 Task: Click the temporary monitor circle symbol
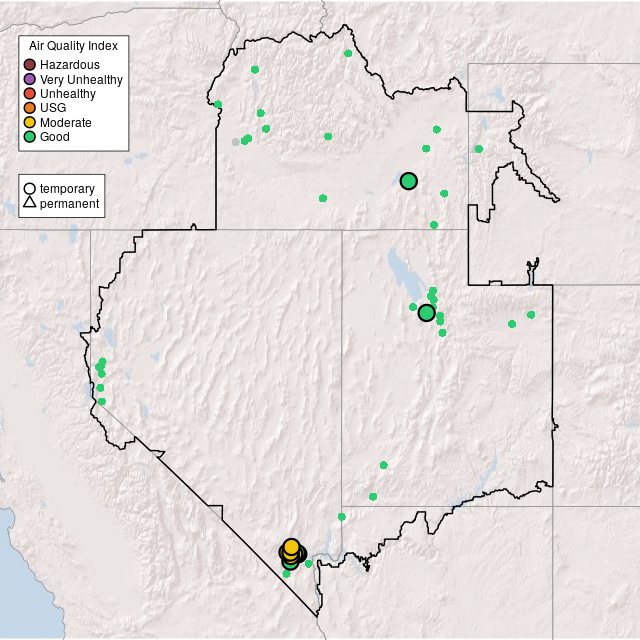pyautogui.click(x=30, y=189)
